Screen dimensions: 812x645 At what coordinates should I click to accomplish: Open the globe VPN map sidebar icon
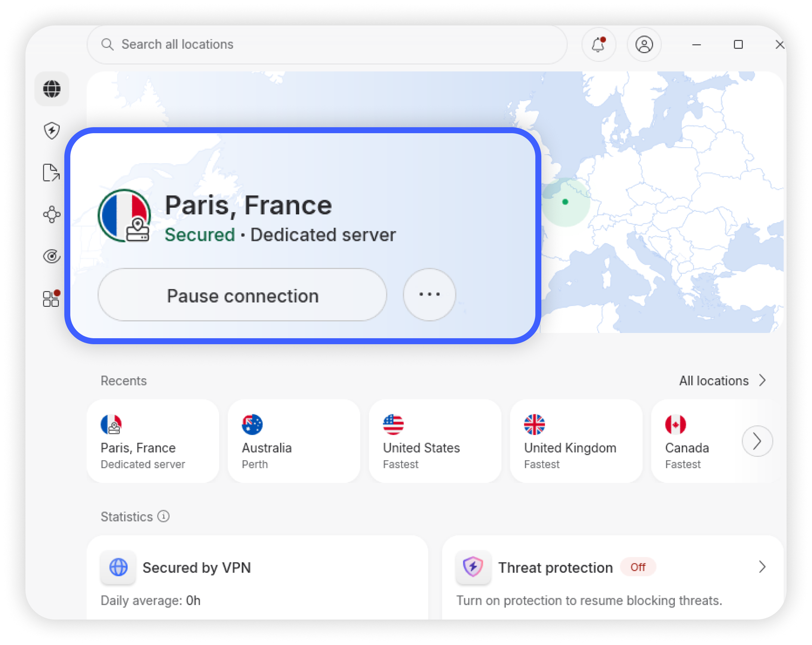click(52, 89)
